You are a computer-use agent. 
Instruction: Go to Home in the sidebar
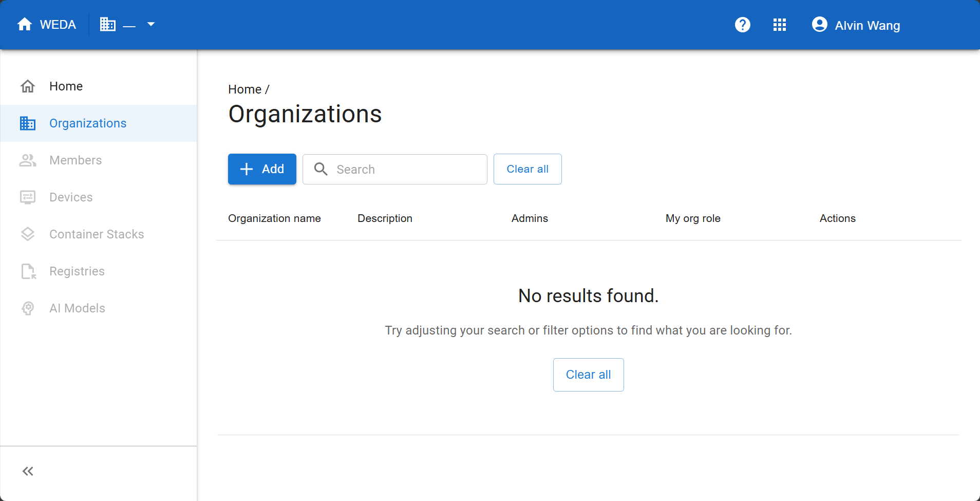pyautogui.click(x=99, y=86)
